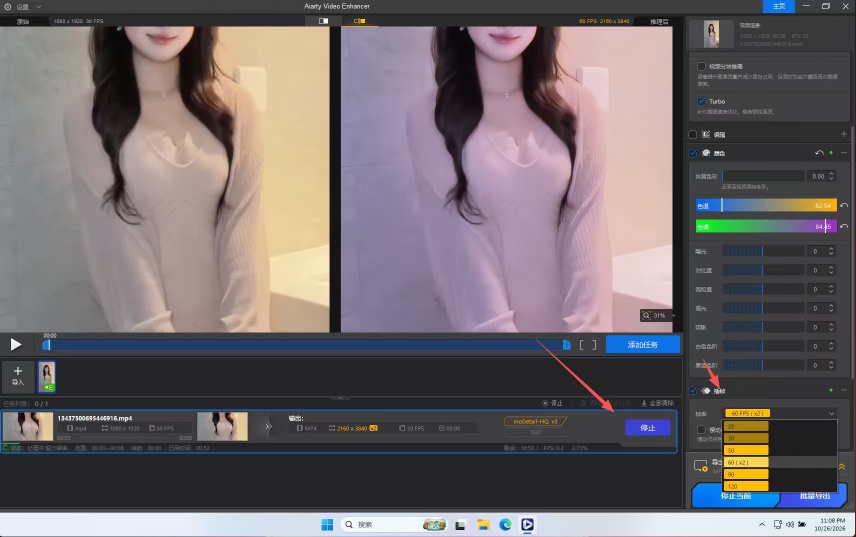Reset the color section with undo arrow
The width and height of the screenshot is (856, 537).
(x=819, y=153)
